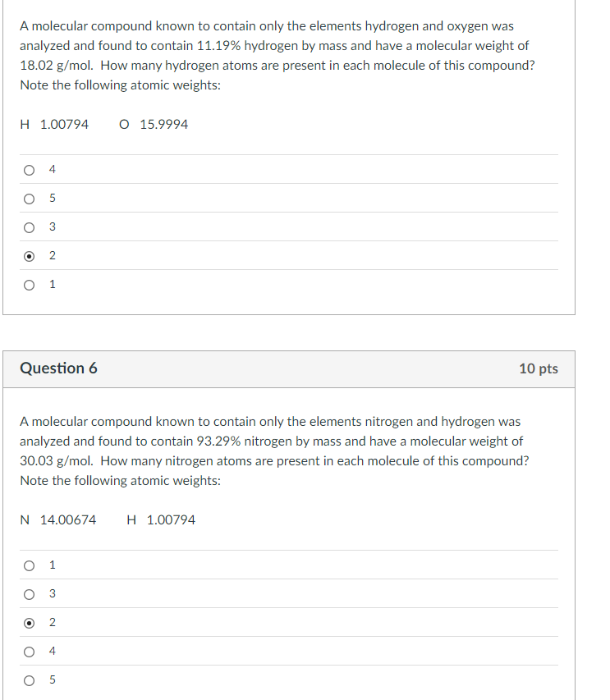Image resolution: width=610 pixels, height=700 pixels.
Task: Click the 10 pts label
Action: [538, 368]
